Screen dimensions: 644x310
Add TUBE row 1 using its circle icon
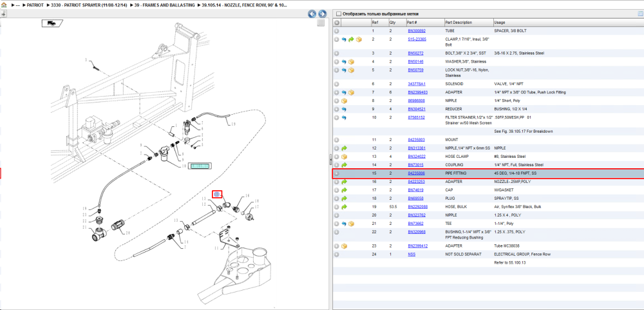pyautogui.click(x=336, y=31)
